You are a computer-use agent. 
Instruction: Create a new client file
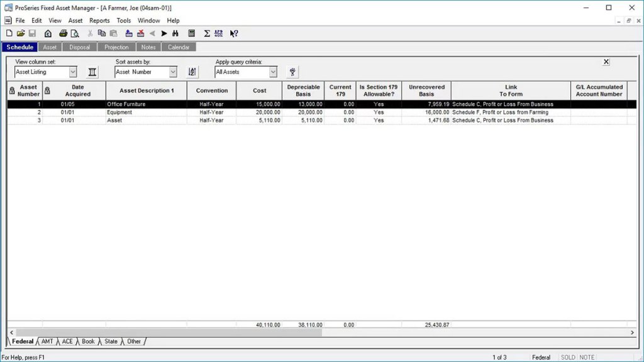pos(9,33)
